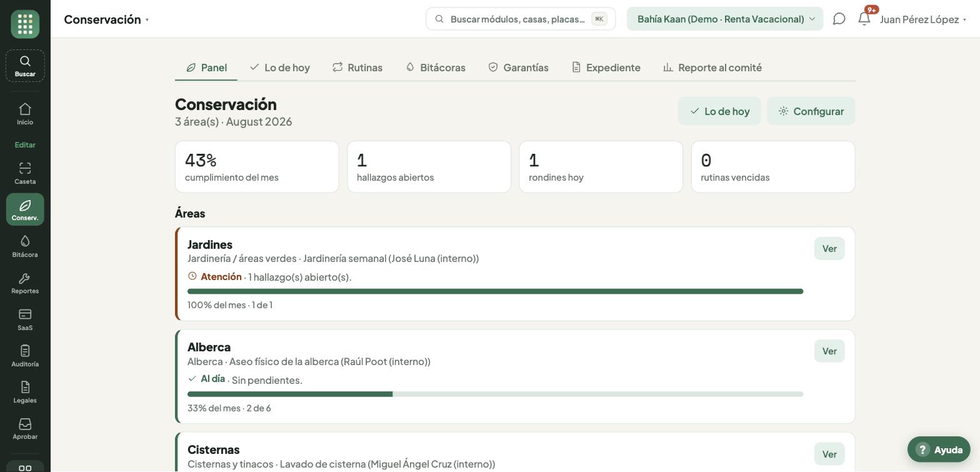Click the Alberca area title

[x=209, y=347]
